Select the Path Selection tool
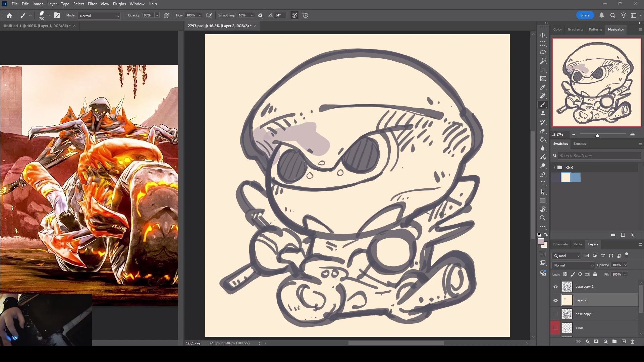Image resolution: width=644 pixels, height=362 pixels. click(543, 192)
